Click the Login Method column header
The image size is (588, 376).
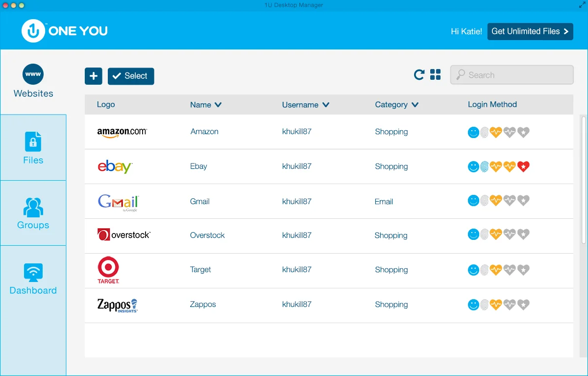[492, 104]
